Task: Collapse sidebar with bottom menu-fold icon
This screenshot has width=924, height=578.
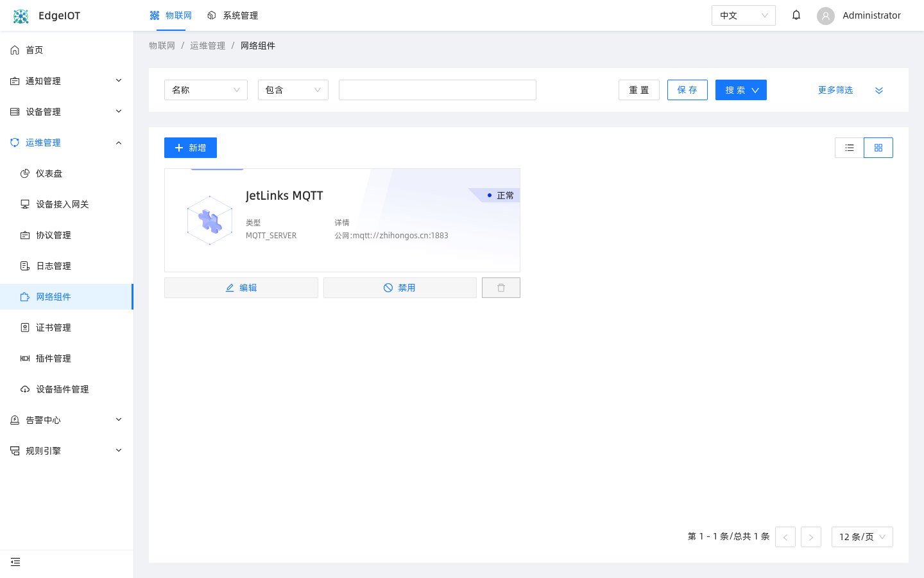Action: [x=15, y=562]
